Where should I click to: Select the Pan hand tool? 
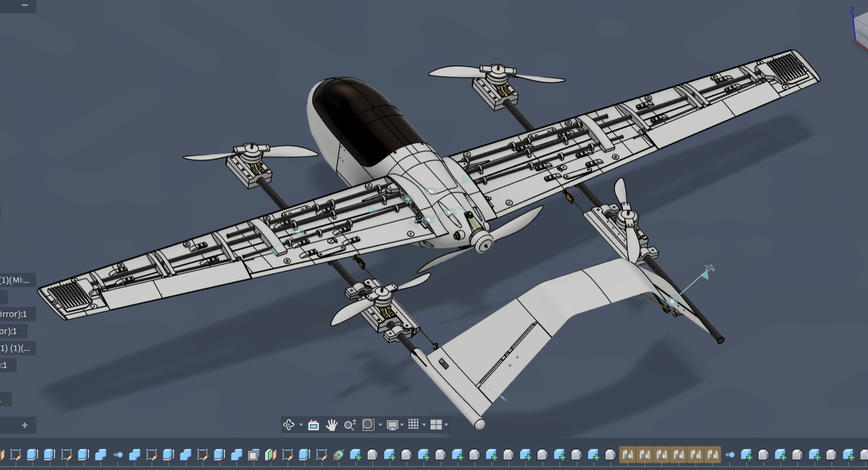click(x=331, y=425)
